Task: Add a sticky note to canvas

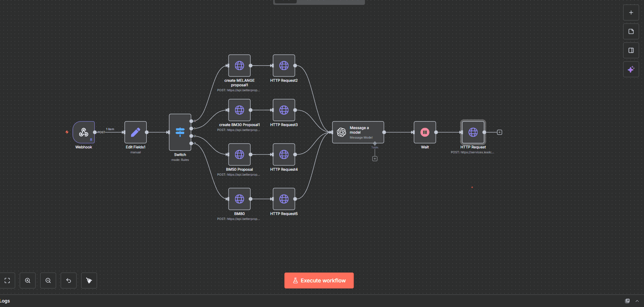Action: [631, 31]
